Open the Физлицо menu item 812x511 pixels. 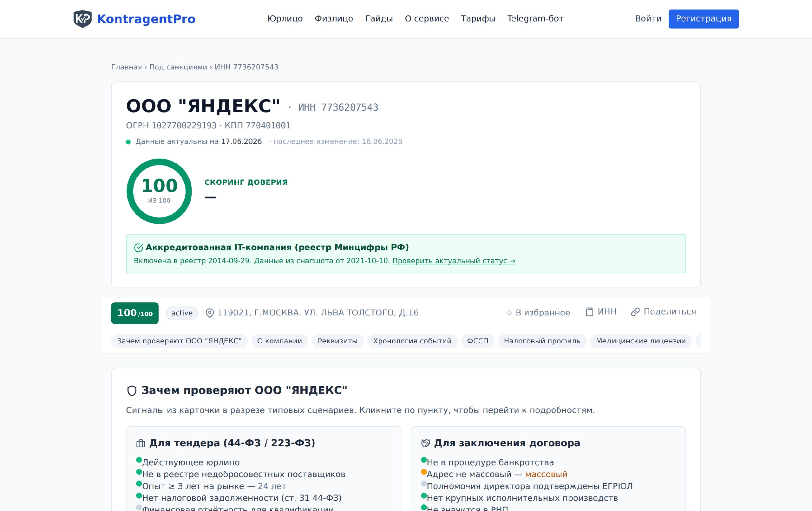pos(334,18)
